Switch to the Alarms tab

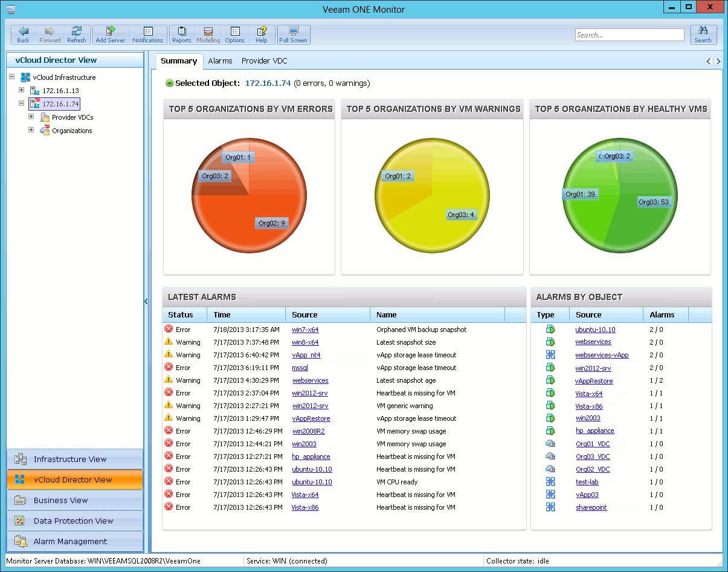pos(220,61)
